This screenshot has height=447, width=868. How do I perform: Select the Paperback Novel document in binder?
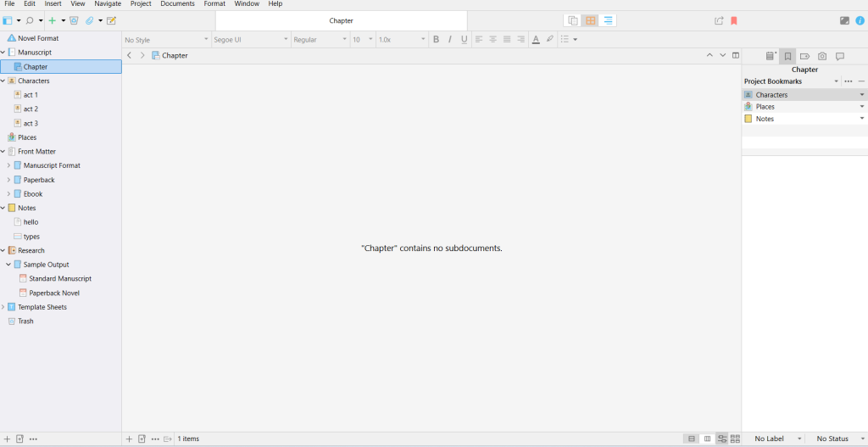click(54, 293)
